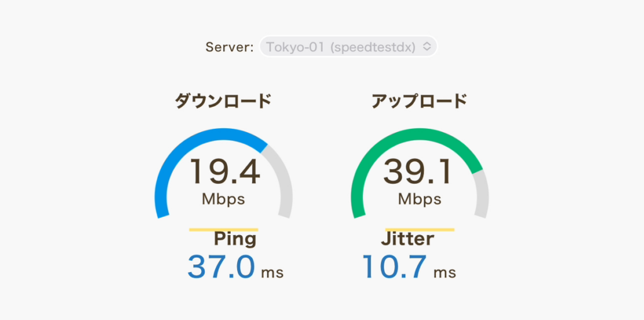Click the ダウンロード heading
Image resolution: width=644 pixels, height=320 pixels.
(223, 101)
